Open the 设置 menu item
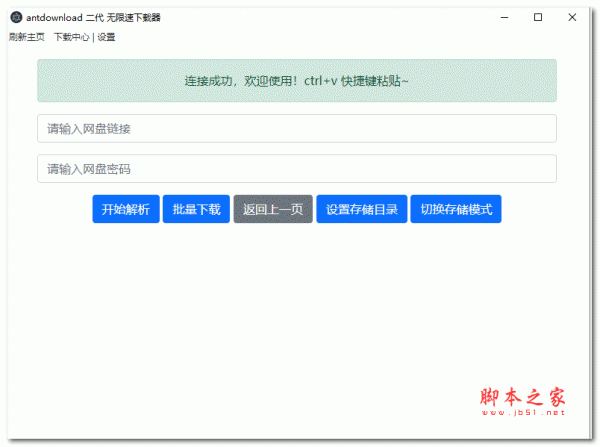600x447 pixels. click(x=106, y=37)
